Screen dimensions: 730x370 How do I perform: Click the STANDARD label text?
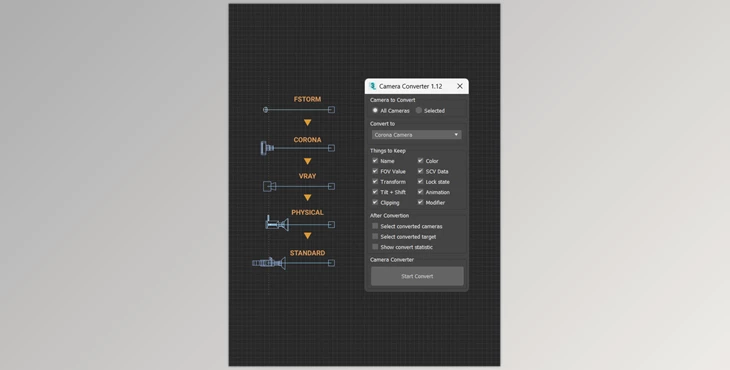pos(307,253)
